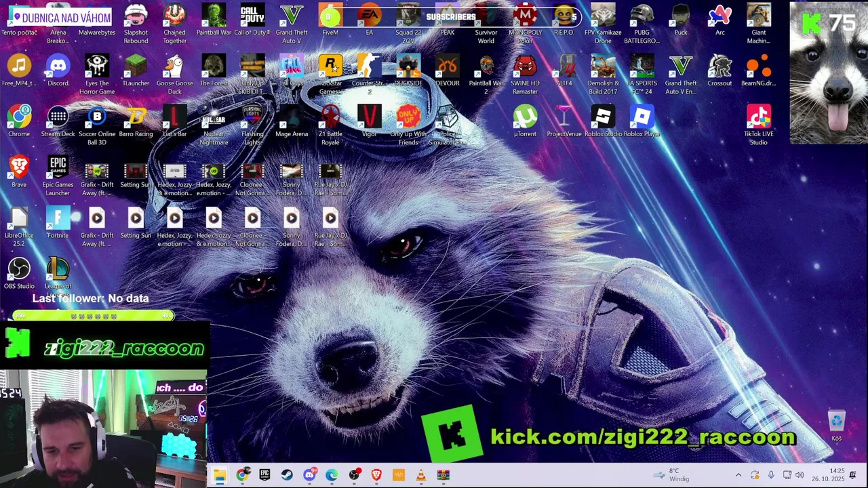
Task: Open the Free_MP4 music file icon
Action: 19,71
